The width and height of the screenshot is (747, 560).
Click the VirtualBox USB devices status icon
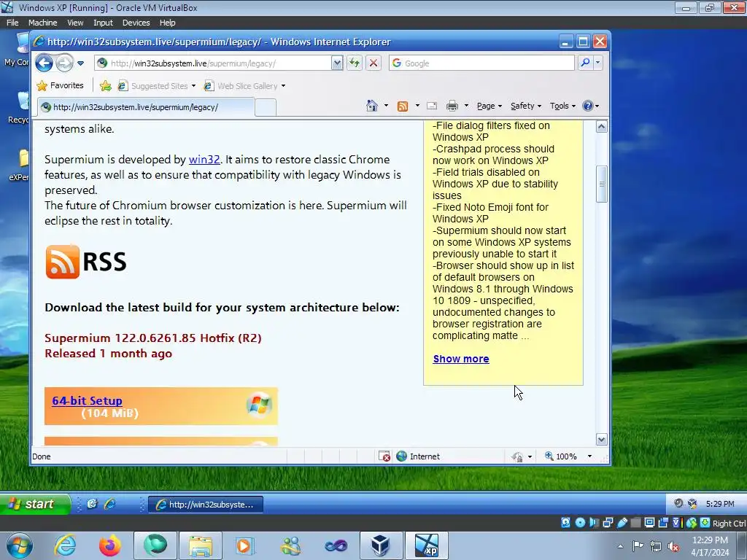pos(622,522)
